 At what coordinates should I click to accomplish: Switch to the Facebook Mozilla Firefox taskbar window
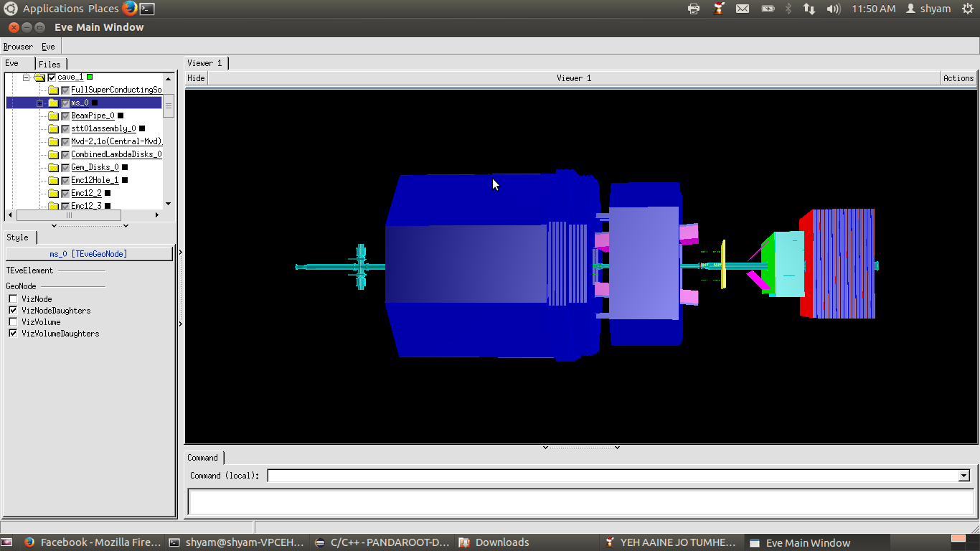click(93, 542)
